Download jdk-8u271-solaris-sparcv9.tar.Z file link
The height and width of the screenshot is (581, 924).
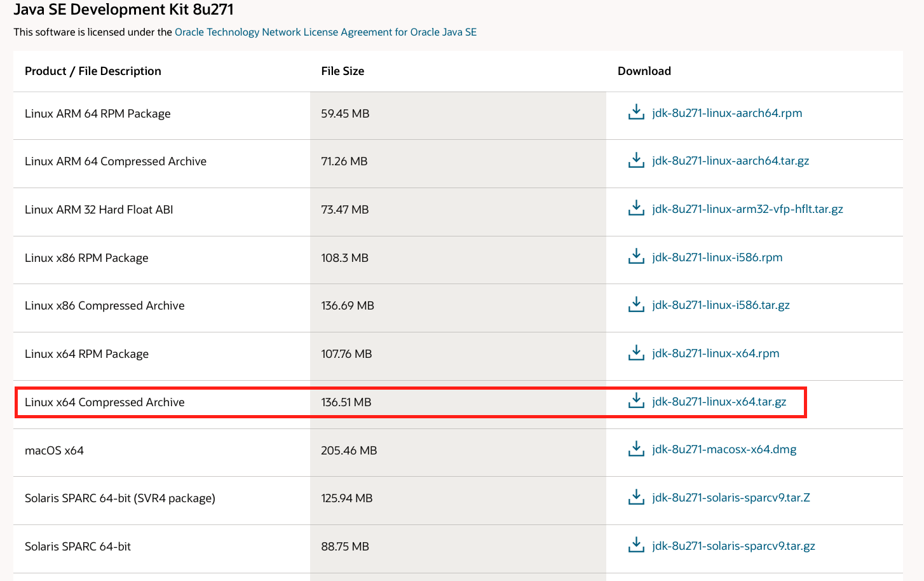pyautogui.click(x=731, y=498)
